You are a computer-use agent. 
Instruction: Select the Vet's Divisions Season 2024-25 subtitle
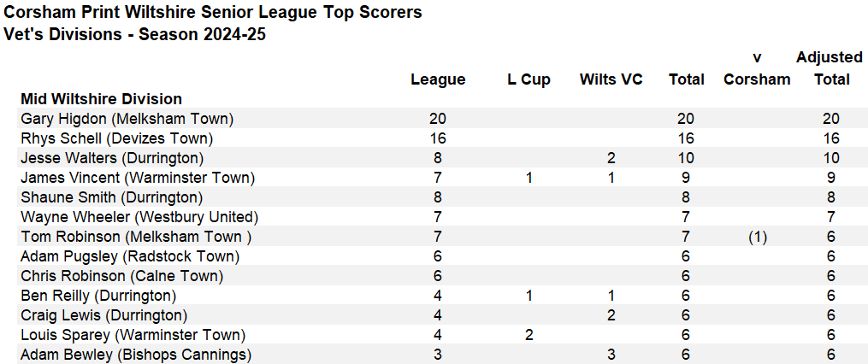pyautogui.click(x=134, y=34)
